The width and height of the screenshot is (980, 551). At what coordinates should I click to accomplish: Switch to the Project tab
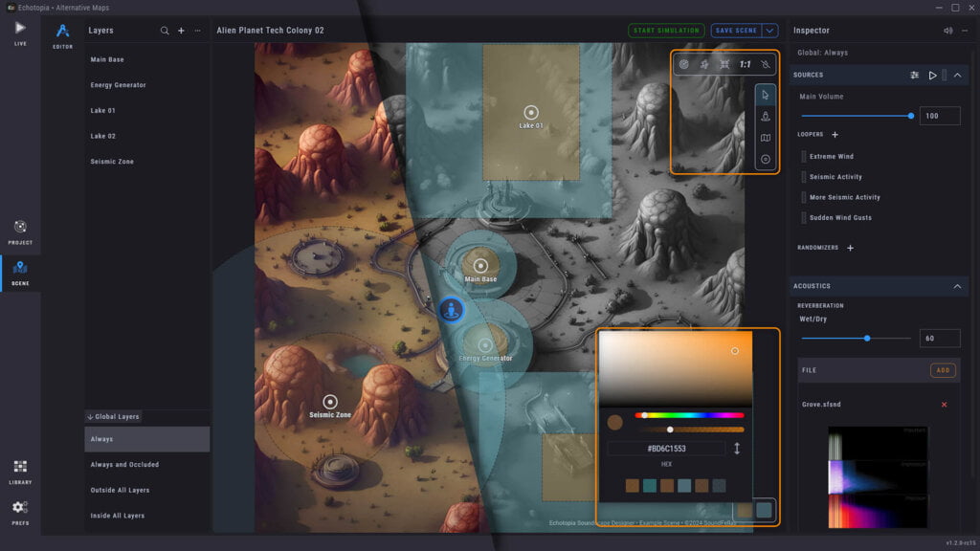[20, 231]
